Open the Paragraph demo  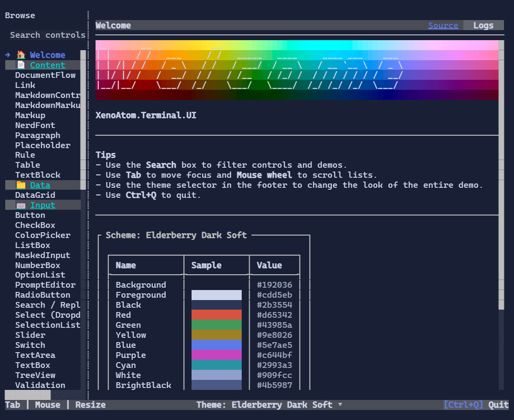click(38, 135)
